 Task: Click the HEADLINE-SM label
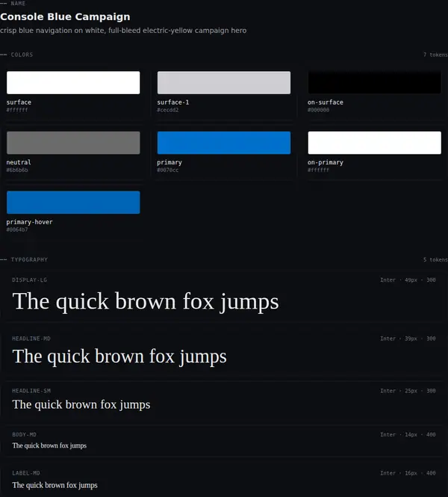[31, 391]
